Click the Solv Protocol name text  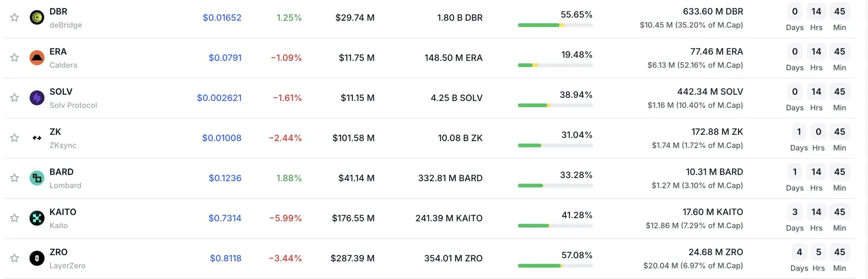pyautogui.click(x=73, y=105)
